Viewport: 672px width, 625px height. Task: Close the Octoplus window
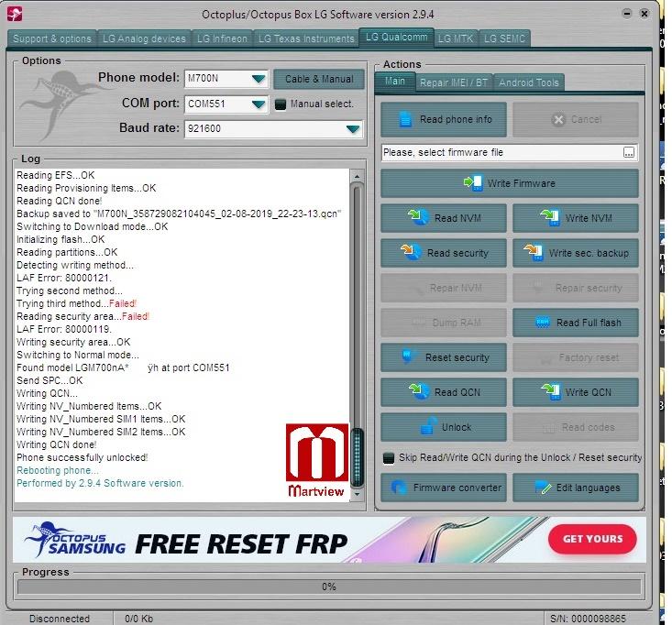644,14
